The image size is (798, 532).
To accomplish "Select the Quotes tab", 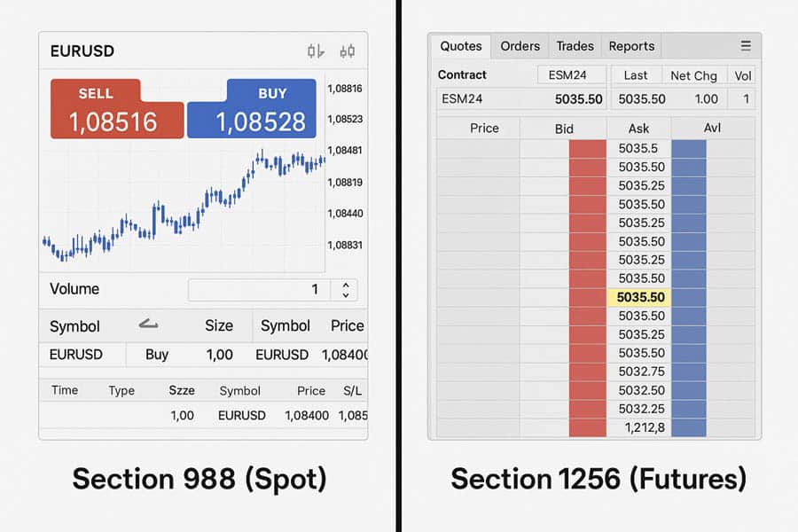I will [x=461, y=46].
